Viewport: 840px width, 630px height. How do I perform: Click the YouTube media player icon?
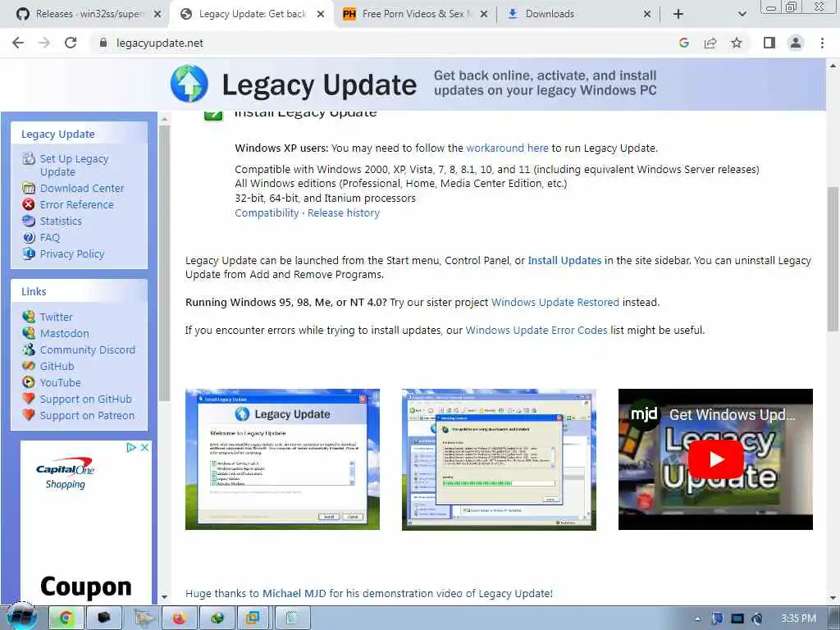(x=29, y=382)
